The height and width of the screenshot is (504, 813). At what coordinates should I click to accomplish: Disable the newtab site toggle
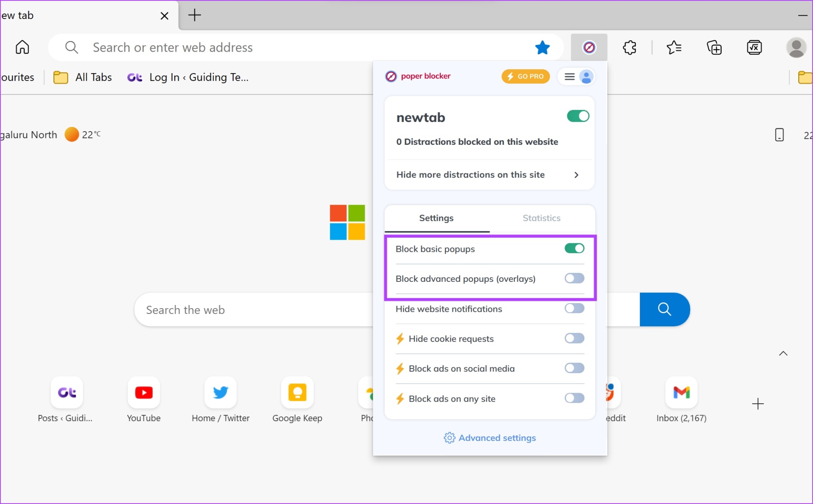[x=577, y=116]
